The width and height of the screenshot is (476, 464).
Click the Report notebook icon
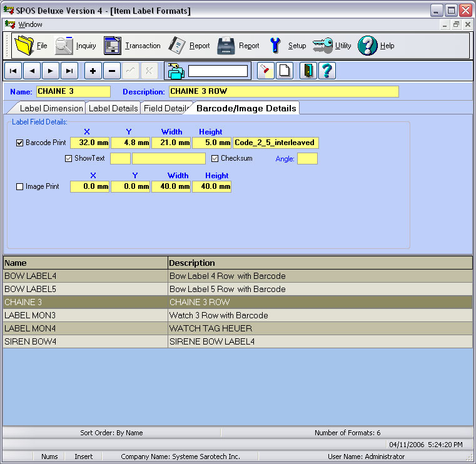[x=177, y=46]
